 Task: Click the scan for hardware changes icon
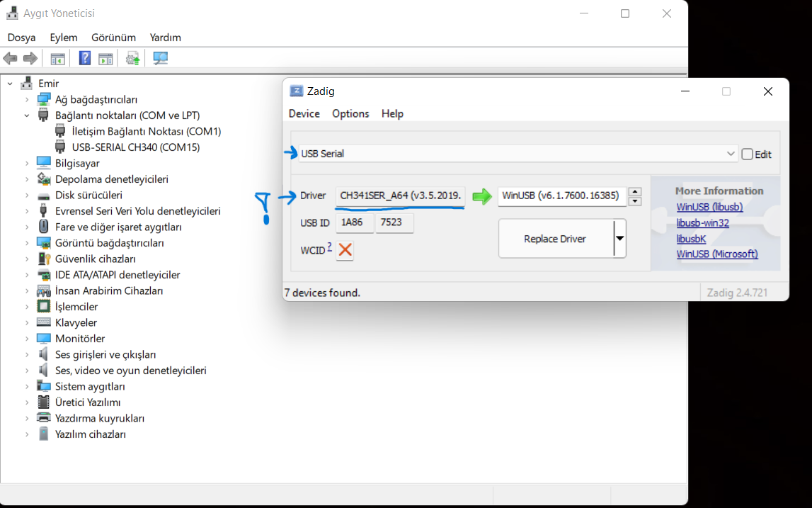click(161, 59)
